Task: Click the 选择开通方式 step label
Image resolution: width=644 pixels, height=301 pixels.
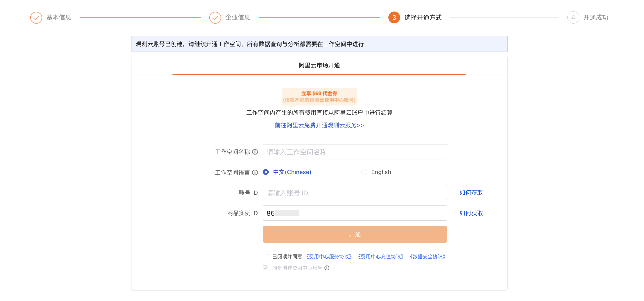Action: coord(423,18)
